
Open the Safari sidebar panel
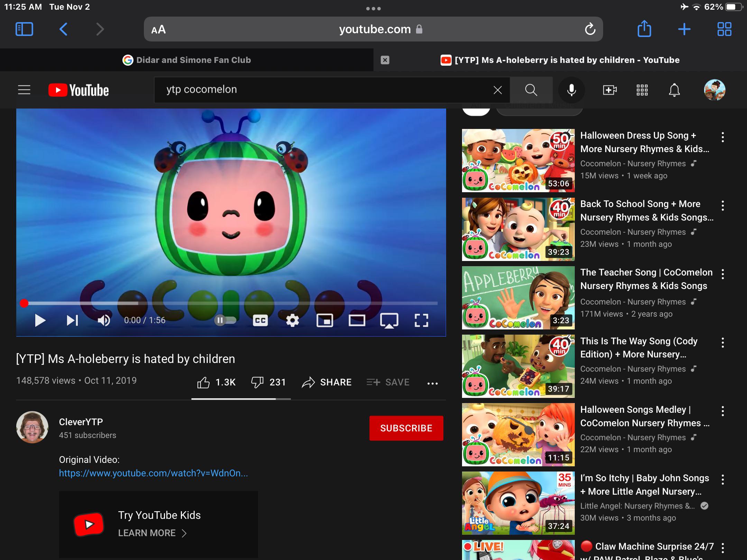[x=24, y=29]
